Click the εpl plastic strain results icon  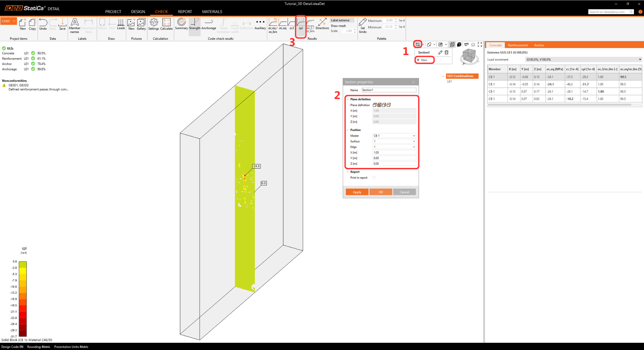click(x=301, y=24)
